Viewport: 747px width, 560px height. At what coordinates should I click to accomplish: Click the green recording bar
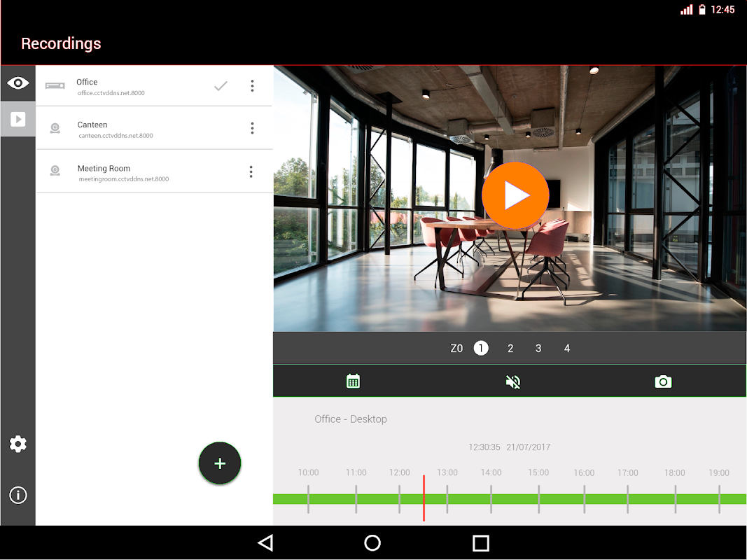click(x=509, y=499)
